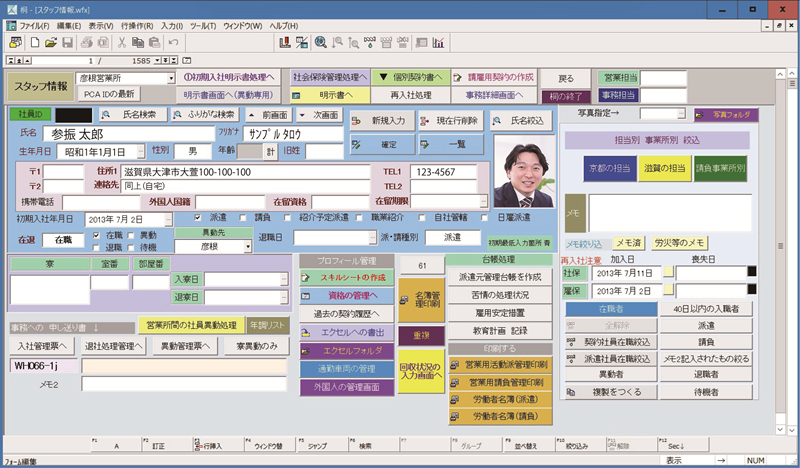The width and height of the screenshot is (800, 468).
Task: Check the 請負 checkbox
Action: click(x=242, y=217)
